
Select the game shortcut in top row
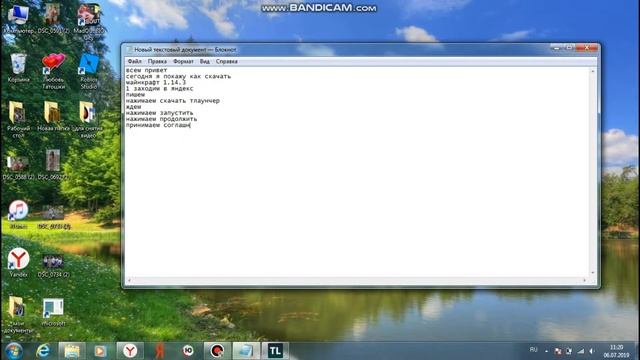click(x=89, y=22)
